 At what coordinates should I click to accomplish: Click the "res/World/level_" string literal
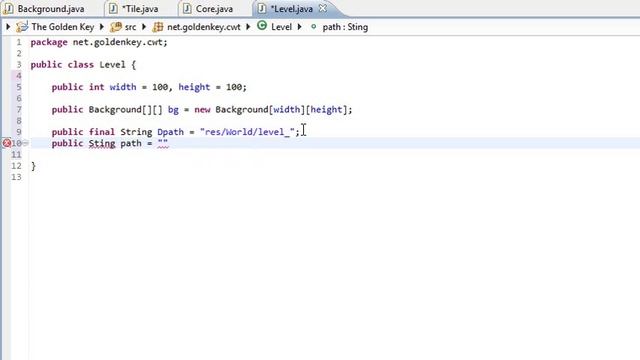[x=247, y=132]
